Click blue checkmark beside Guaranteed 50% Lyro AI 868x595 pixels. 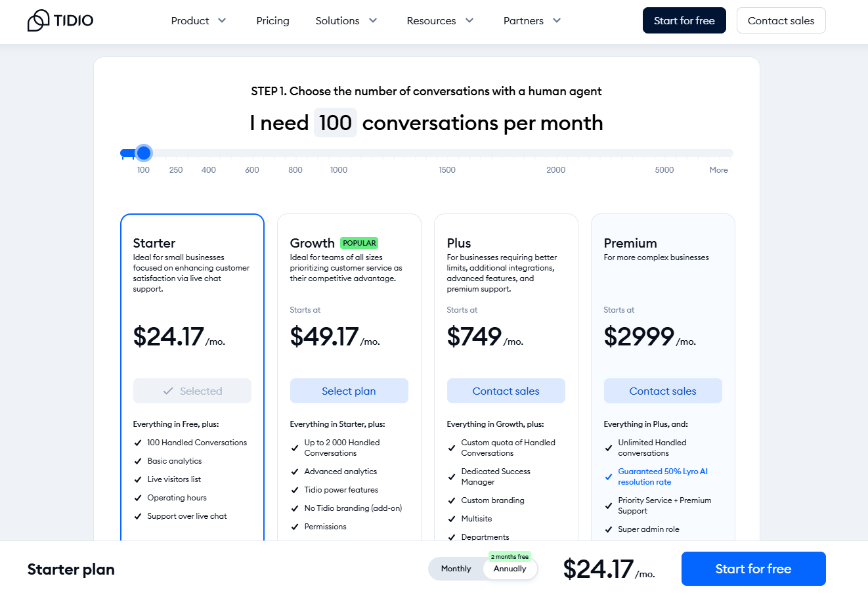tap(609, 477)
